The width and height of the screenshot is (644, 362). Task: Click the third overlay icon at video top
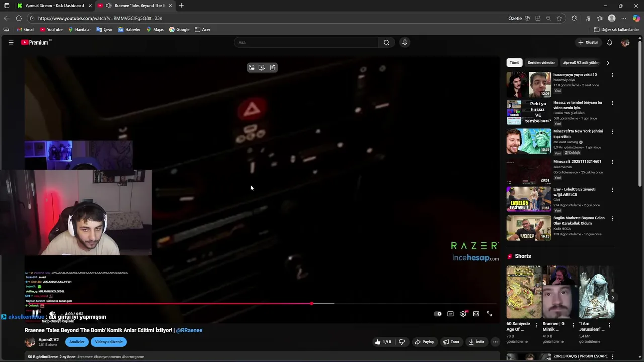tap(273, 67)
